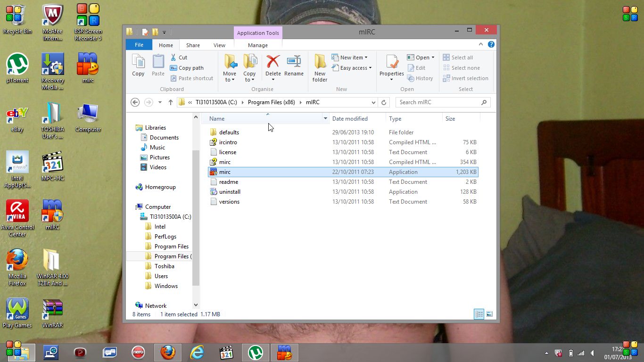644x362 pixels.
Task: Select the µTorrent desktop icon
Action: click(x=17, y=68)
